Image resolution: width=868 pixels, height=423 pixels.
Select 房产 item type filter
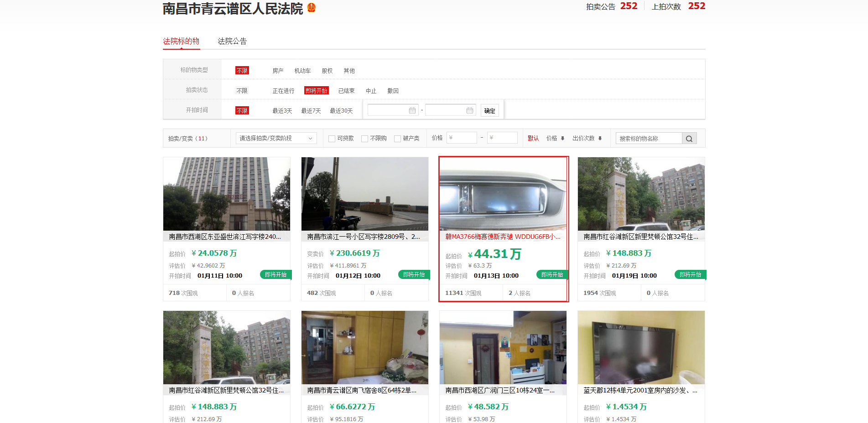pos(278,71)
